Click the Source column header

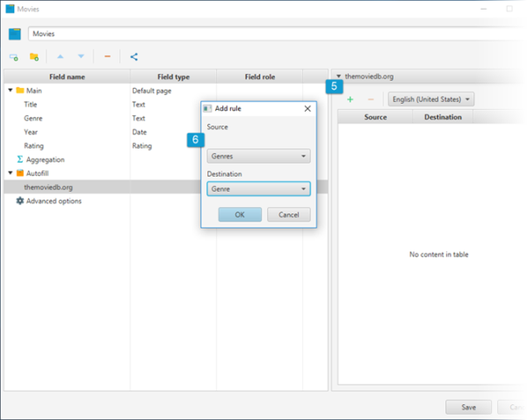pyautogui.click(x=375, y=117)
